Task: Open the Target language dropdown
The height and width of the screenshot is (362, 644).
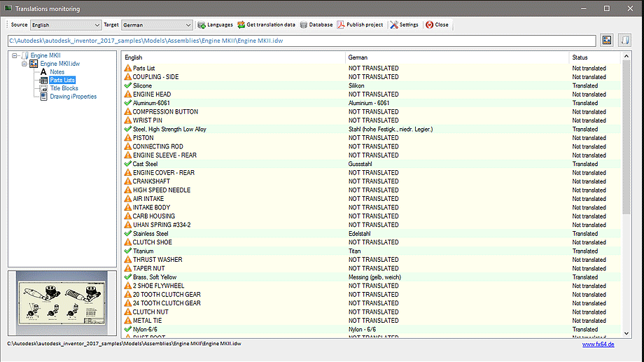Action: [x=157, y=25]
